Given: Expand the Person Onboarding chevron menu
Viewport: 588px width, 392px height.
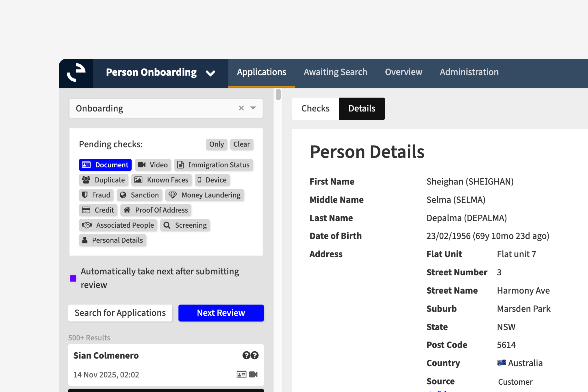Looking at the screenshot, I should (x=210, y=73).
